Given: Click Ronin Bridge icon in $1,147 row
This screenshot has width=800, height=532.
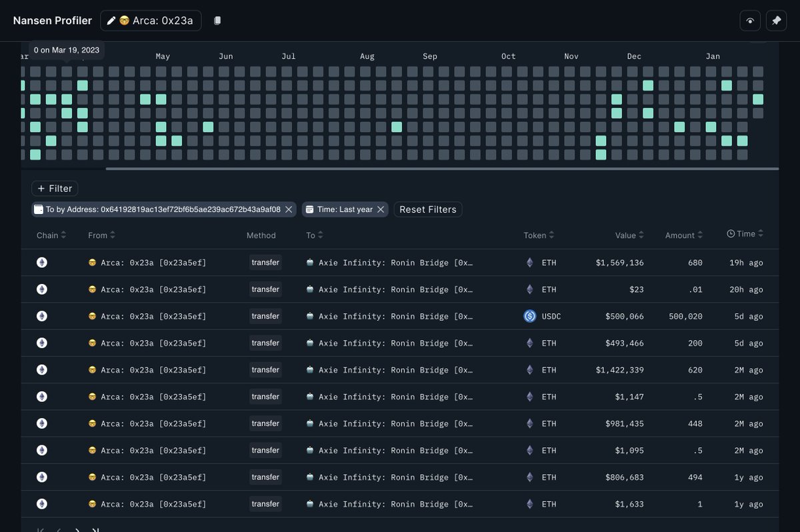Looking at the screenshot, I should [310, 397].
